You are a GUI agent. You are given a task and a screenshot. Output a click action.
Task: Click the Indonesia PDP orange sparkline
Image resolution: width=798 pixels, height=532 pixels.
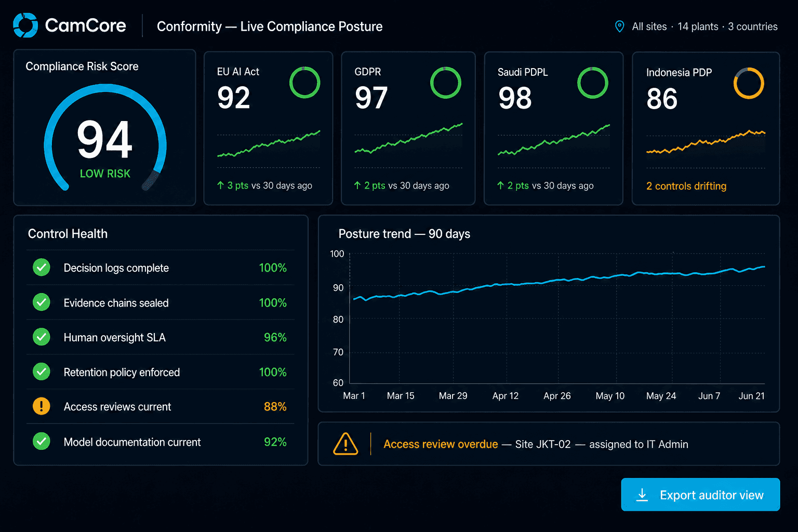tap(706, 142)
